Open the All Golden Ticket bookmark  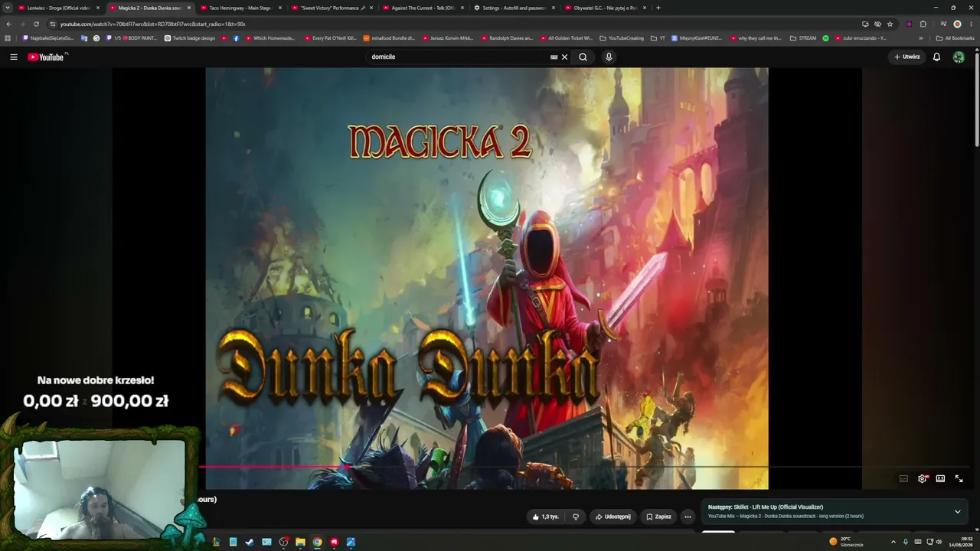tap(566, 38)
